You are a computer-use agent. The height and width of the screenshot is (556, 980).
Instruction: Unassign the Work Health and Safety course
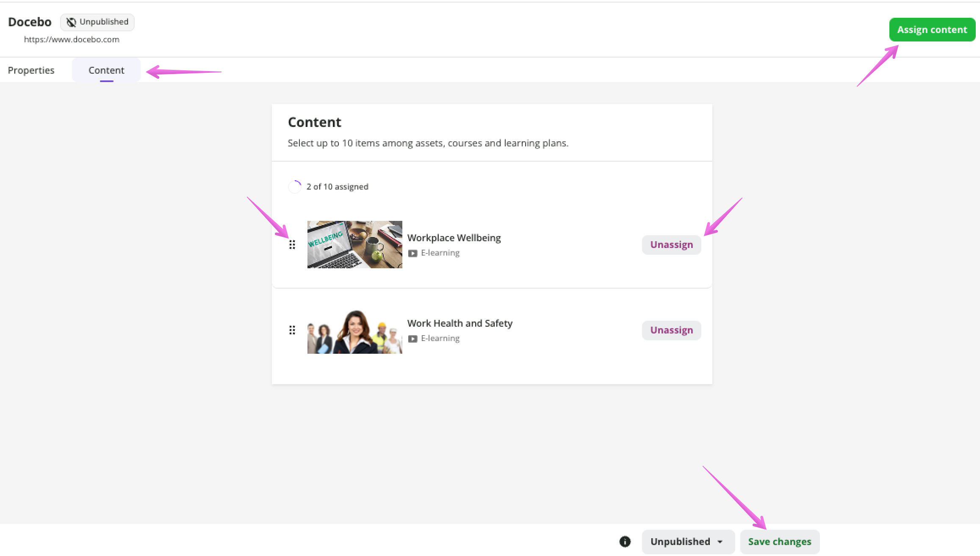(671, 330)
